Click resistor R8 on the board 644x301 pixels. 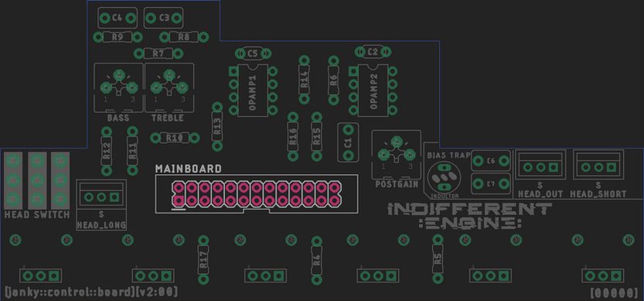(x=185, y=37)
